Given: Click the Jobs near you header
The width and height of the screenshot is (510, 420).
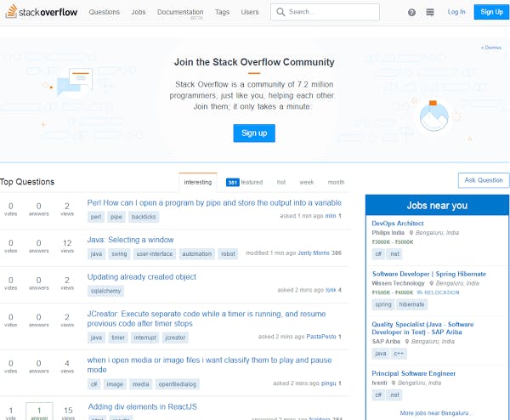Looking at the screenshot, I should point(437,205).
